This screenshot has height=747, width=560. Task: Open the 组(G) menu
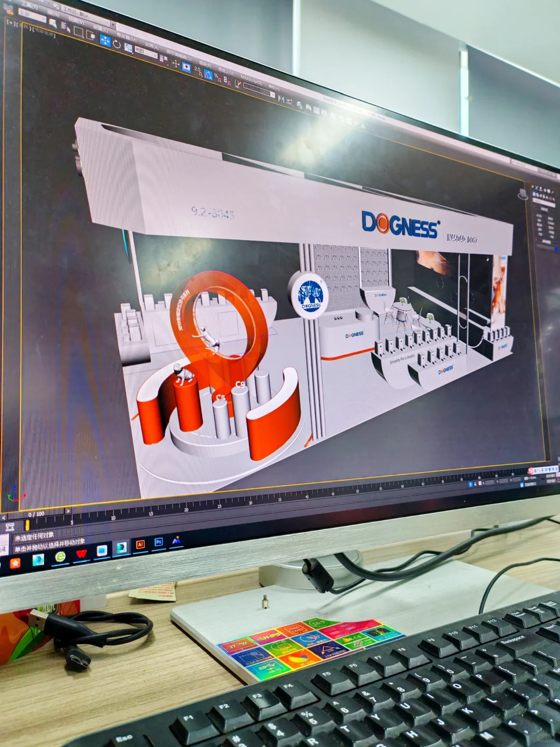[53, 13]
